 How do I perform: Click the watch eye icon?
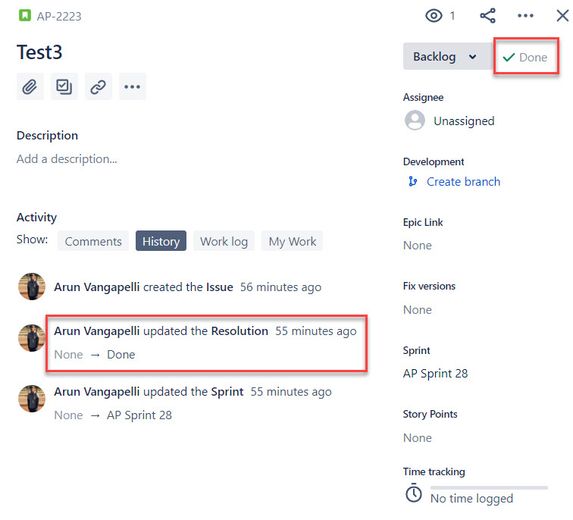pos(434,16)
